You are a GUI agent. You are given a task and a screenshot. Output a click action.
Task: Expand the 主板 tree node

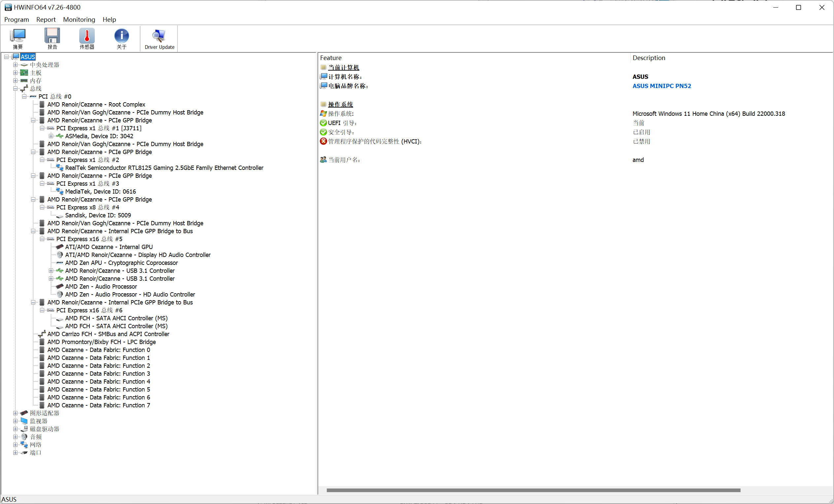pyautogui.click(x=15, y=73)
